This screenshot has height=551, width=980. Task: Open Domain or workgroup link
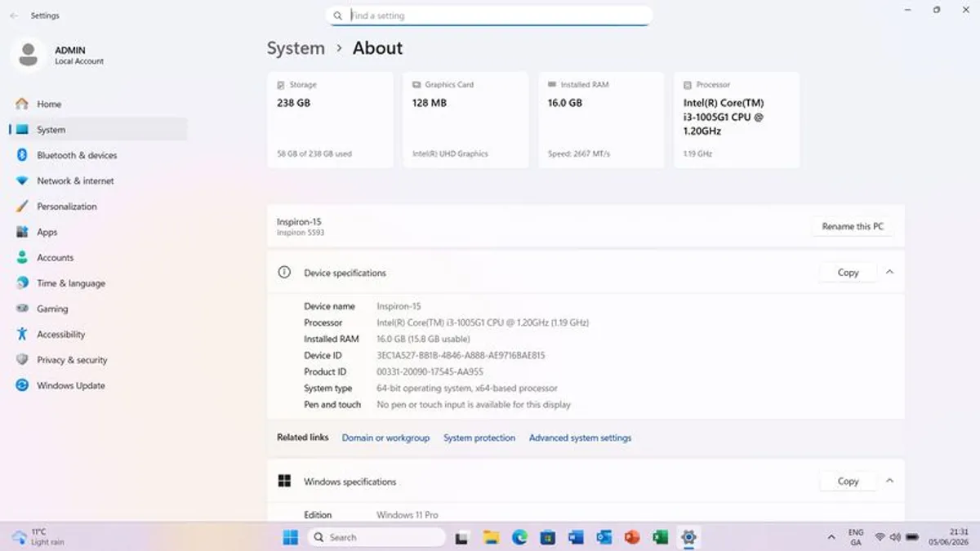click(385, 438)
